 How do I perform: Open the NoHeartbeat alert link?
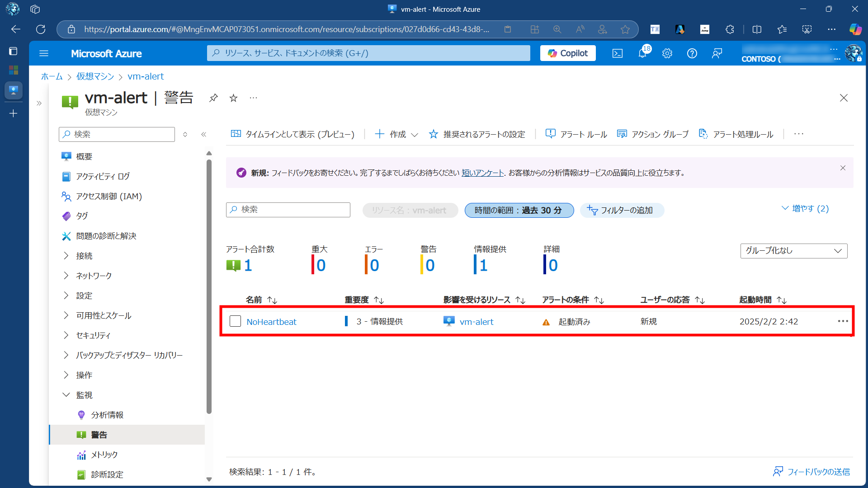[x=271, y=322]
